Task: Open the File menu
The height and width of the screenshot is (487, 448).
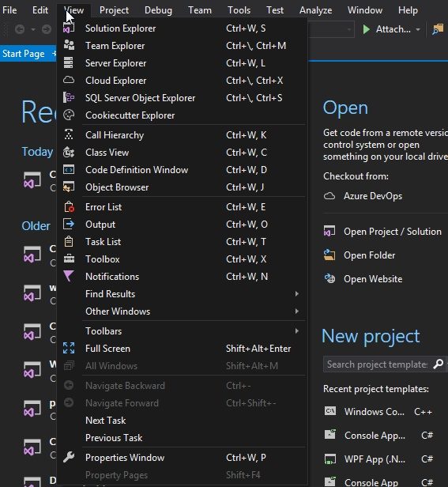Action: [9, 10]
